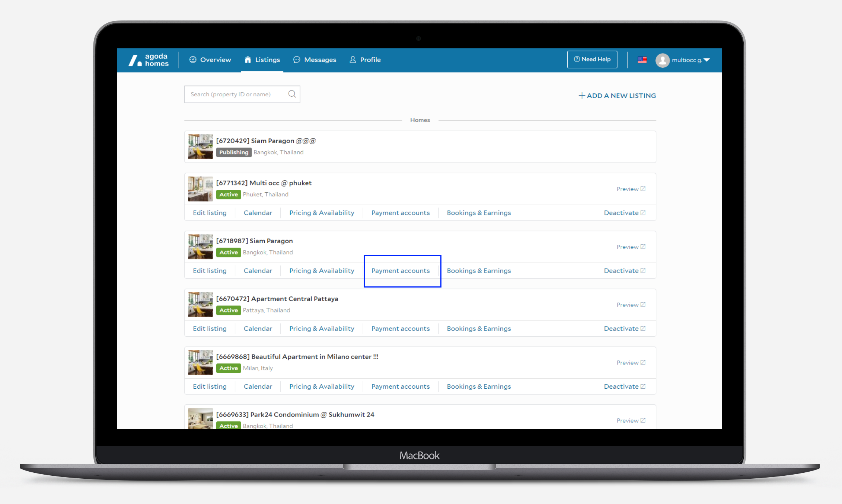Click the search magnifier icon
Image resolution: width=842 pixels, height=504 pixels.
click(x=292, y=94)
